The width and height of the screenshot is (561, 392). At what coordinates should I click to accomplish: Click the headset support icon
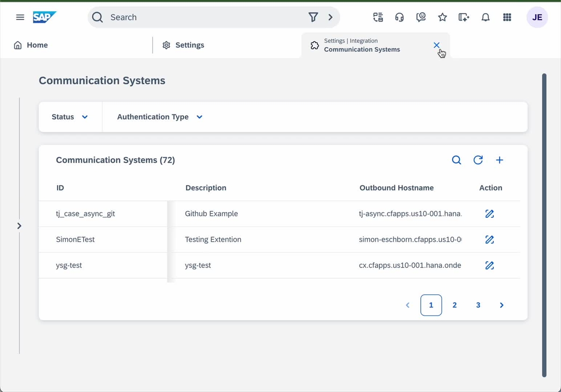399,17
